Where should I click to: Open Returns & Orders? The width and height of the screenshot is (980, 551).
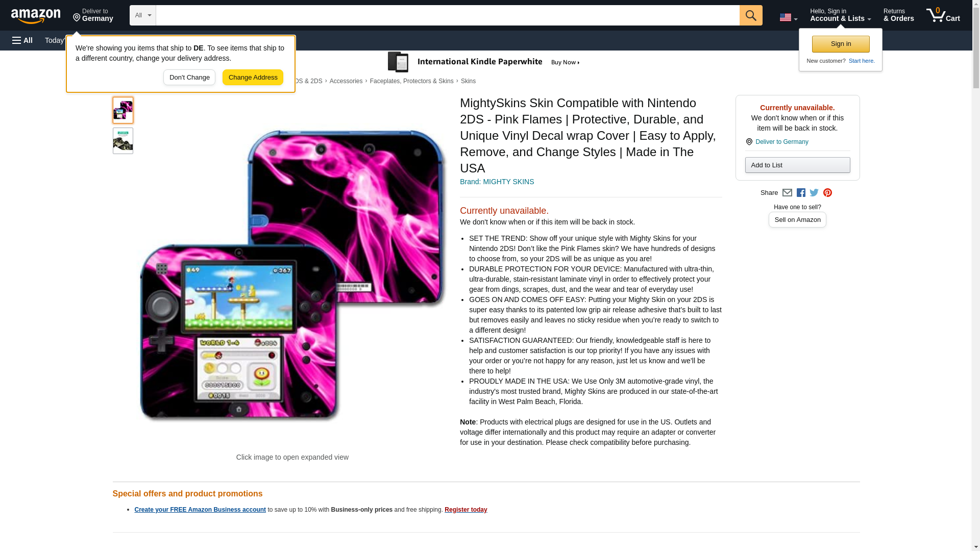tap(898, 15)
